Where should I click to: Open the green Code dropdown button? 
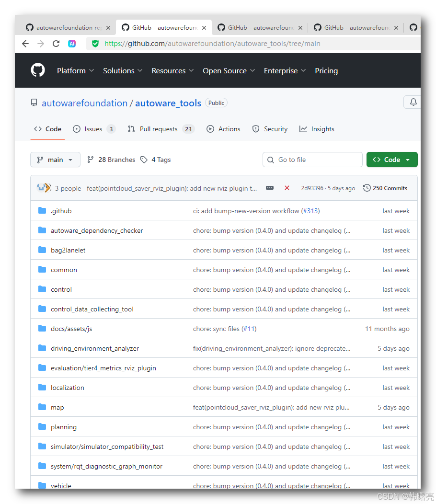point(392,160)
